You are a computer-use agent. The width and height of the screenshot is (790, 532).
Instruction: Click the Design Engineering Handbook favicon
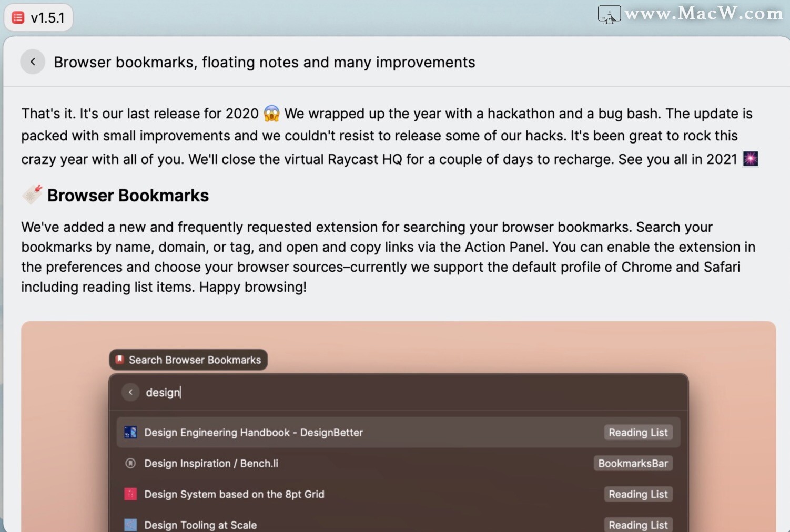[130, 433]
